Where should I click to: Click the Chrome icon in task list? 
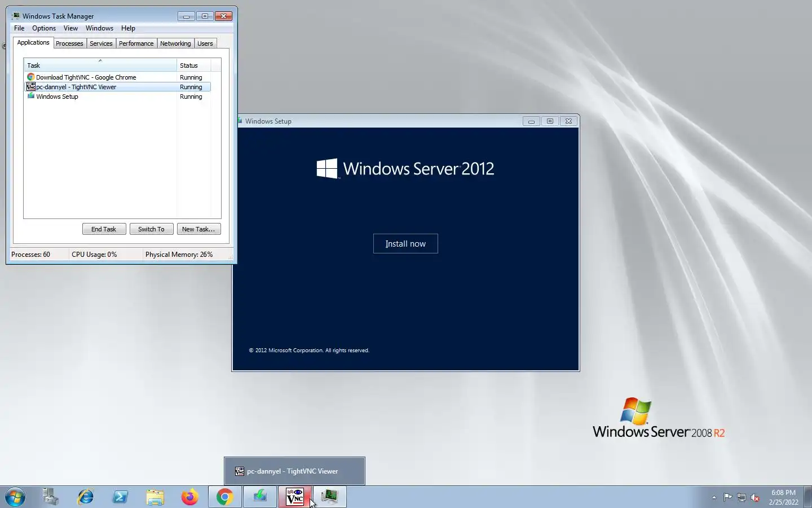(31, 77)
